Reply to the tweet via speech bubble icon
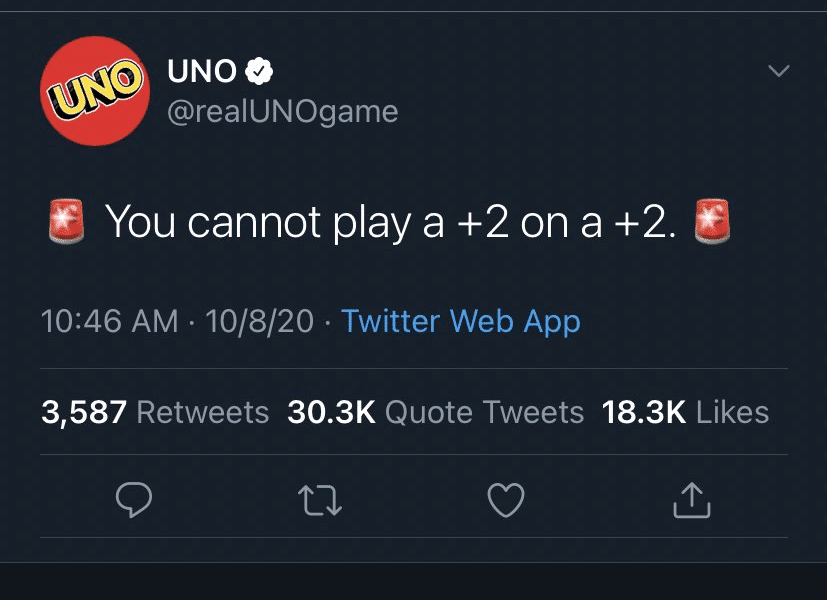Screen dimensions: 827x600 pos(133,500)
